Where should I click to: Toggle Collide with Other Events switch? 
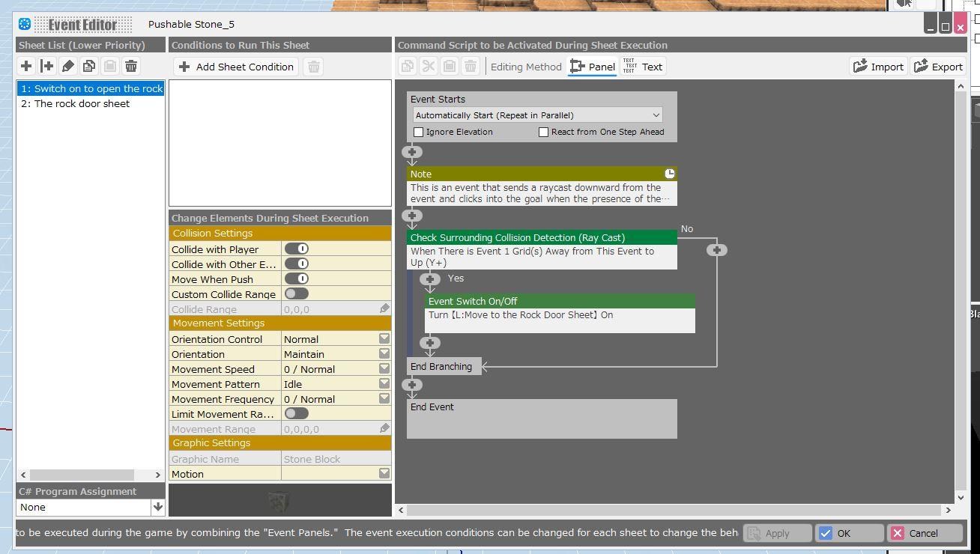297,264
